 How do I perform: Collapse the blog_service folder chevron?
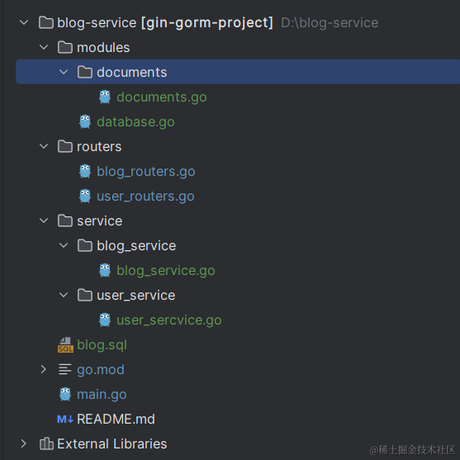(63, 246)
